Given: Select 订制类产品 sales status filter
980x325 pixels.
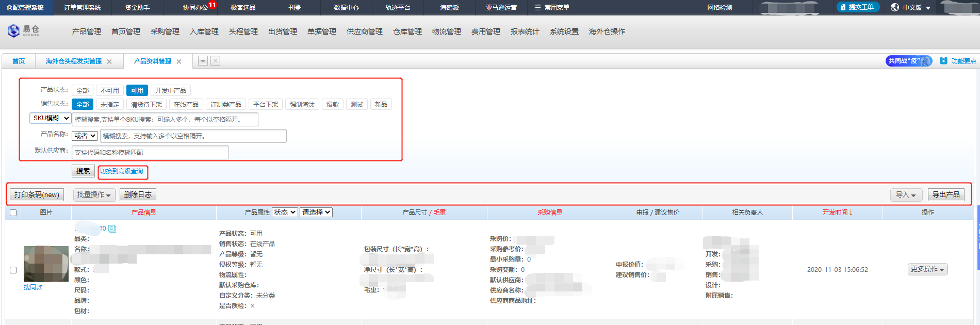Looking at the screenshot, I should [226, 104].
